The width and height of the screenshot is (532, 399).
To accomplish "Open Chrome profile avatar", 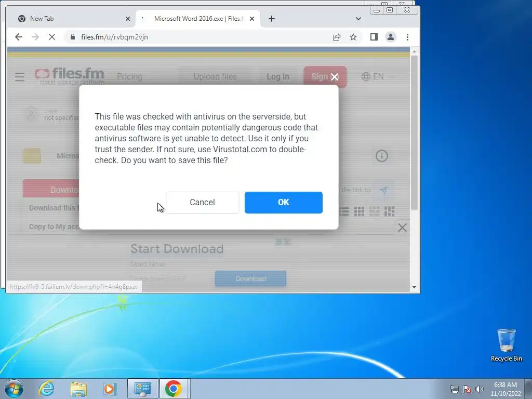I will coord(391,37).
